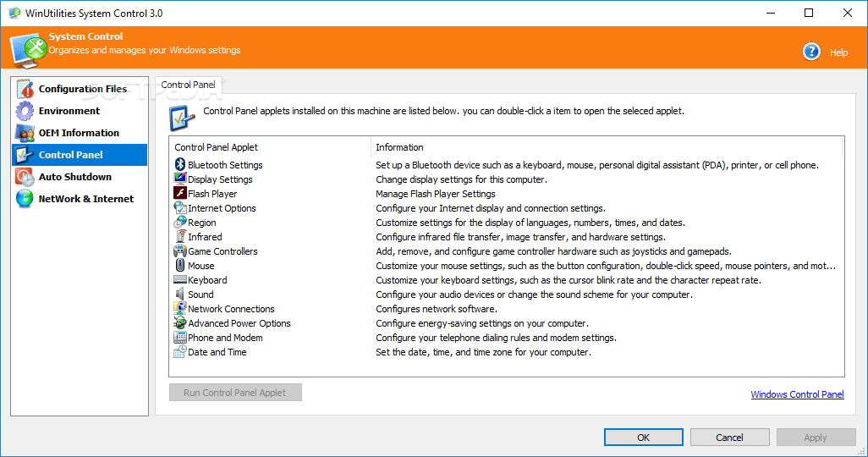Click the Run Control Panel Applet button
Viewport: 868px width, 457px height.
coord(235,392)
